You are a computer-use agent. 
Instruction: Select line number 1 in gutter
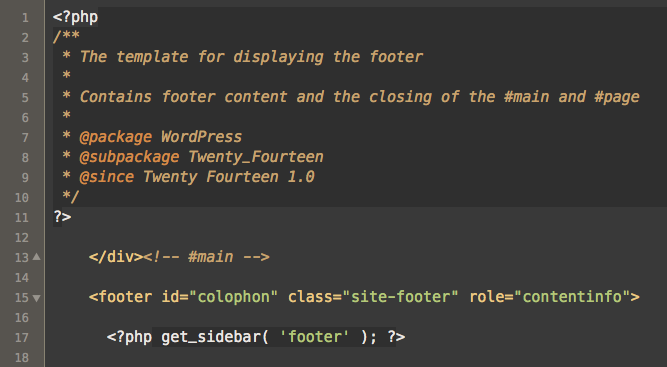(x=25, y=18)
